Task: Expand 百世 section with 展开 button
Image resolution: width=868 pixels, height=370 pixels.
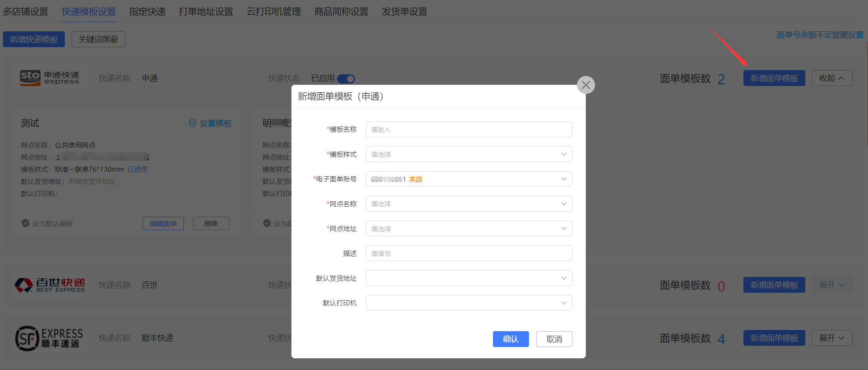Action: coord(832,285)
